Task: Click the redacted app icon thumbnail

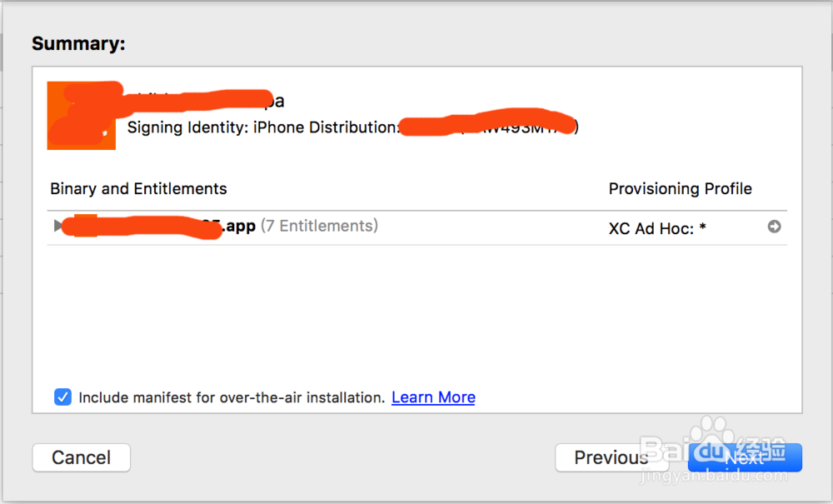Action: 81,116
